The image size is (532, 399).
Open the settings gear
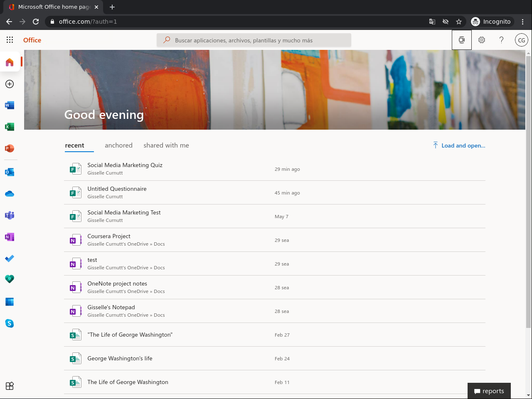(x=482, y=40)
